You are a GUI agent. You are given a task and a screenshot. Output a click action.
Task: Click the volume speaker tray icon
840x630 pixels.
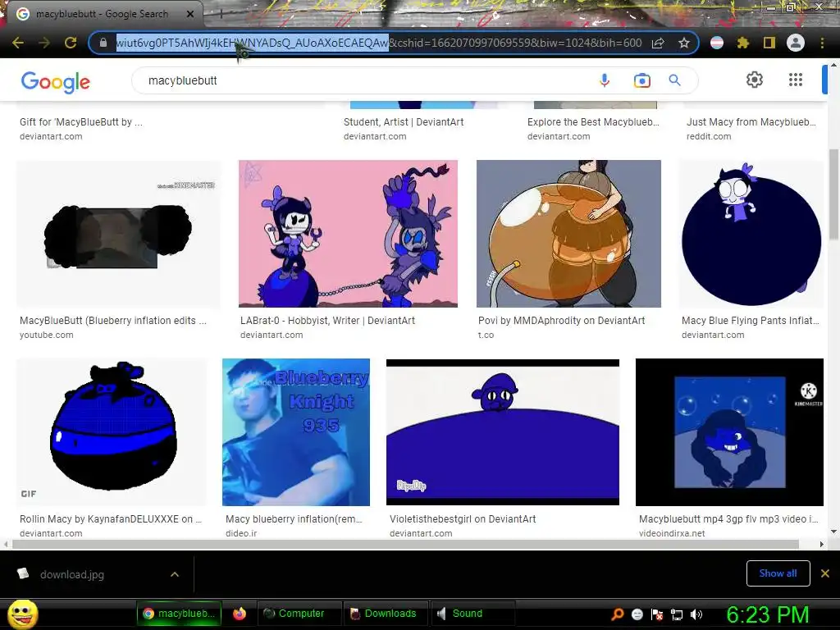[x=696, y=614]
